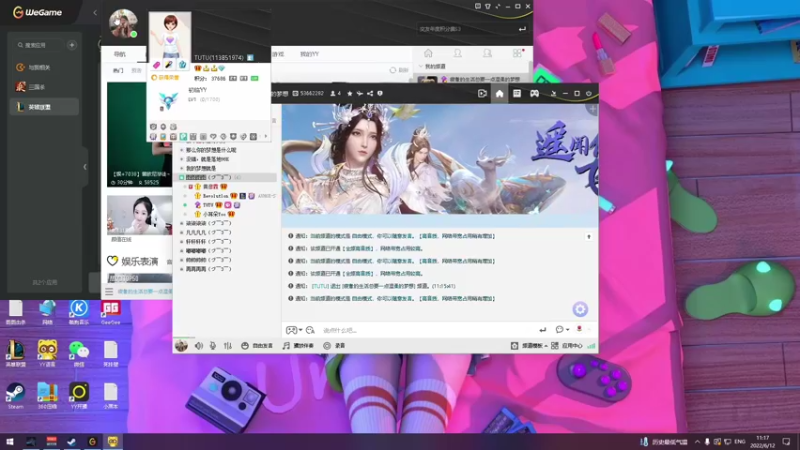The width and height of the screenshot is (800, 450).
Task: Expand the last sub-channel row in list
Action: click(x=181, y=269)
